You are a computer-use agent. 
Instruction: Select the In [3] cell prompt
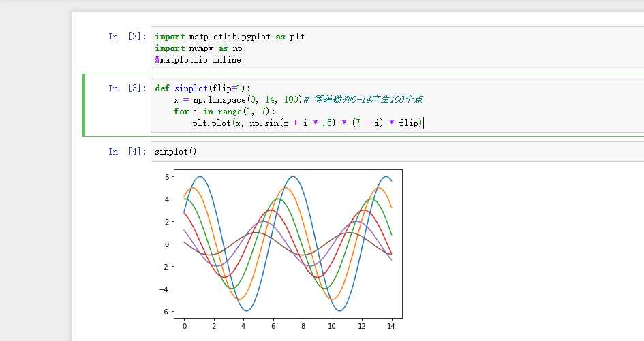click(127, 88)
